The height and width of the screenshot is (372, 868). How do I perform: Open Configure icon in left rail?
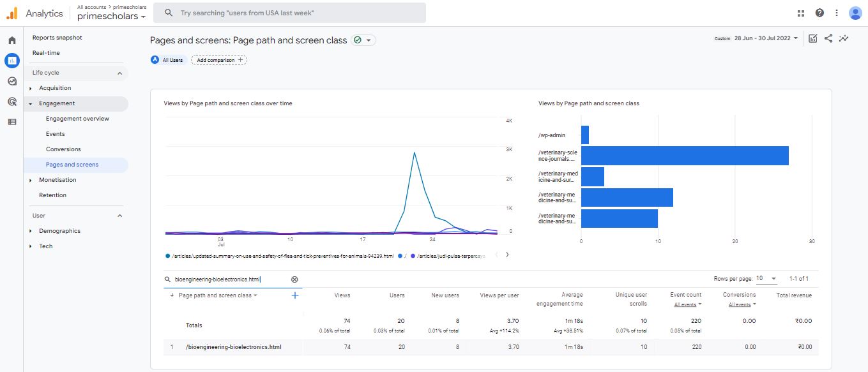point(12,122)
